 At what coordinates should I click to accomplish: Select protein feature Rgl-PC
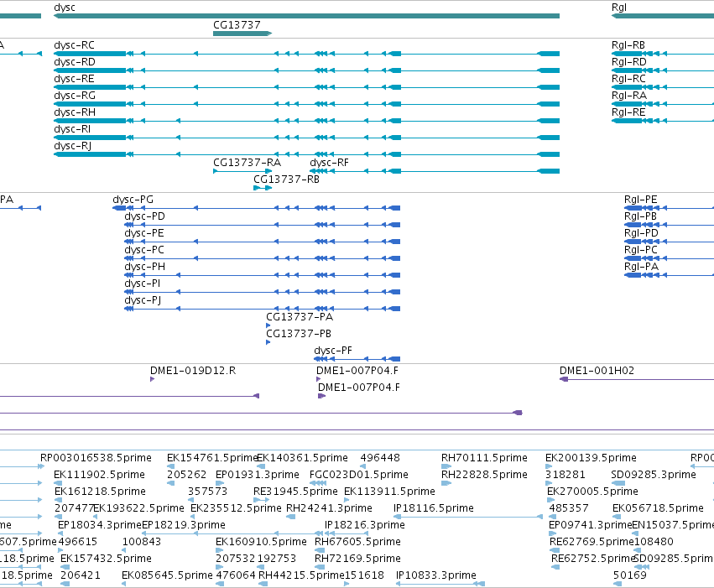[669, 258]
